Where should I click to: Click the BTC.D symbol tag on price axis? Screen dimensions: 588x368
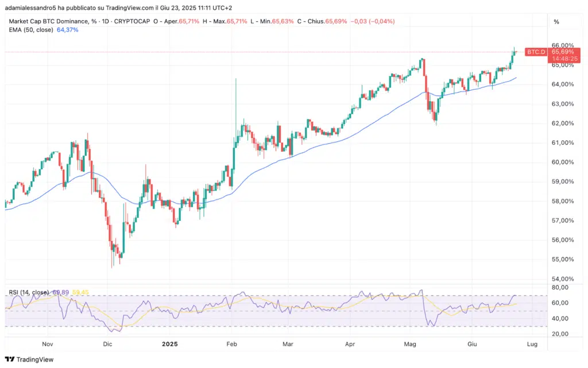(x=535, y=52)
